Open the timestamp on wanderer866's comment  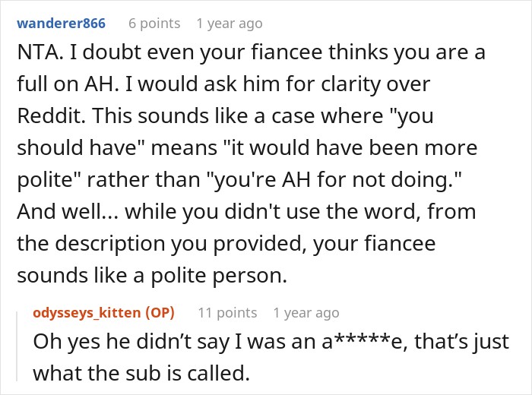pyautogui.click(x=230, y=24)
